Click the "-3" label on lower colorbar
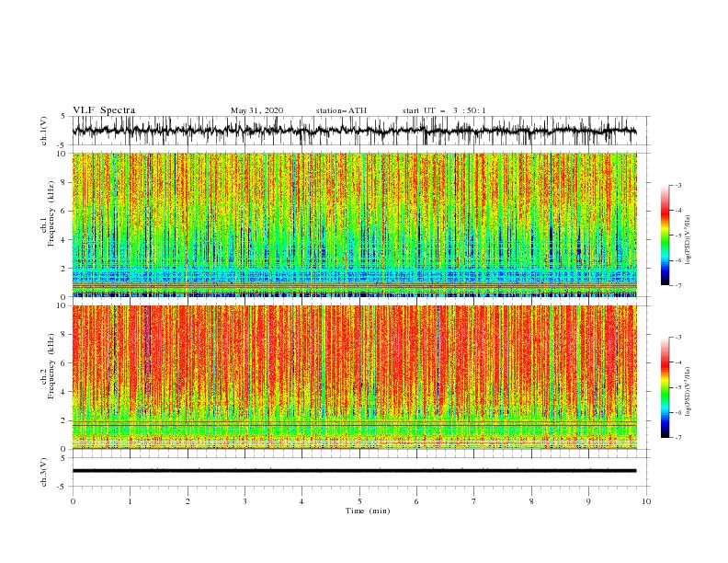Screen dimensions: 728x563 (x=678, y=338)
